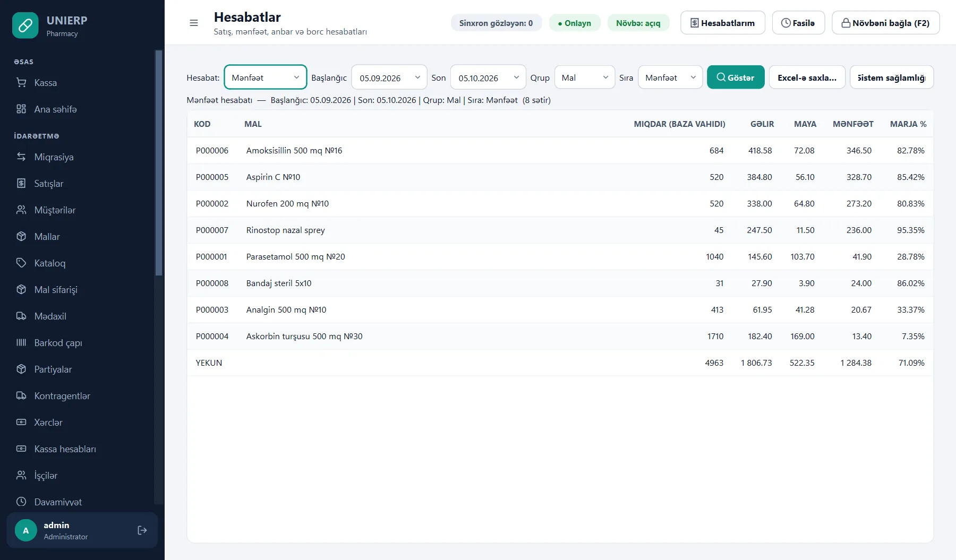Screen dimensions: 956x560
Task: Select the Rinostop nazal sprey row
Action: click(560, 230)
